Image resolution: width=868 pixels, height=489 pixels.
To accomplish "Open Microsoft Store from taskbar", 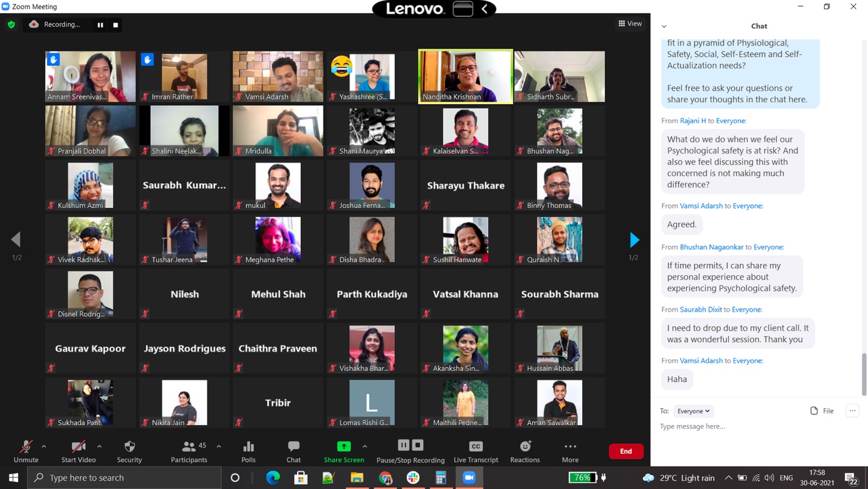I will (x=301, y=478).
